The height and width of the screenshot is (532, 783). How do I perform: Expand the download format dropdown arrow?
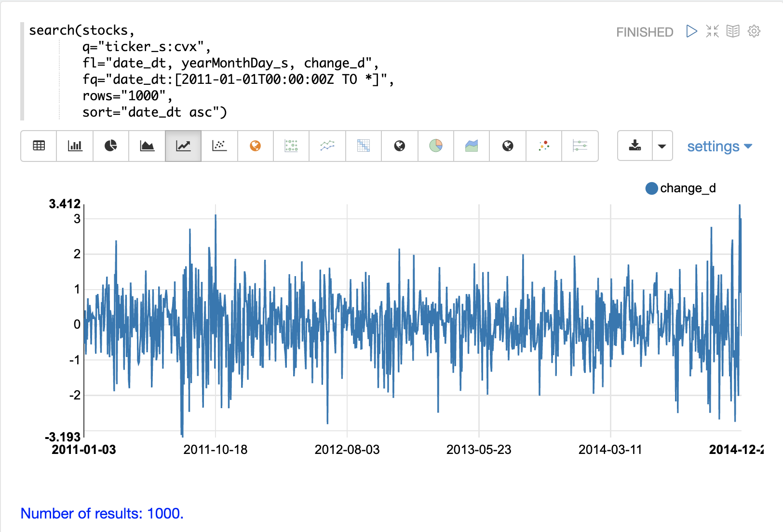(662, 146)
